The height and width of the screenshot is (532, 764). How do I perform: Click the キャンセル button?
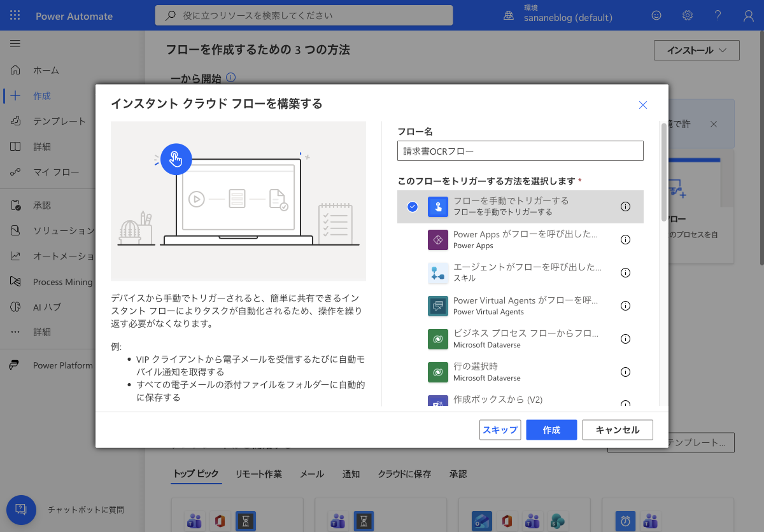pos(618,430)
